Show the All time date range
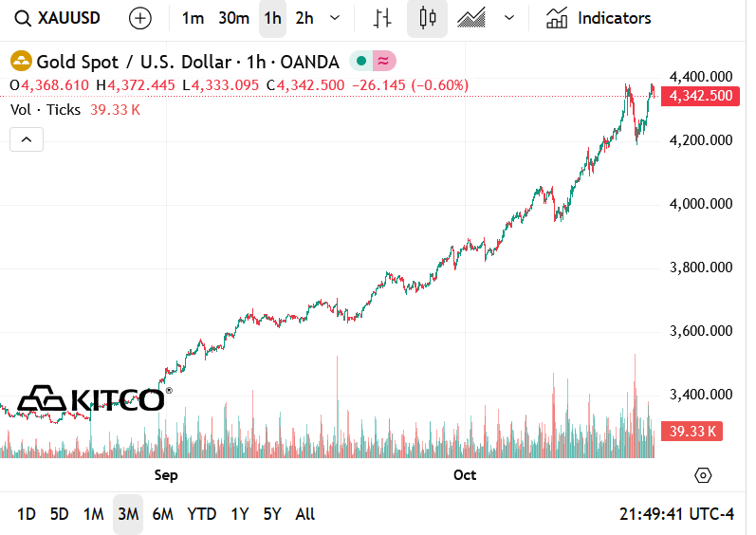The height and width of the screenshot is (535, 756). [x=305, y=514]
